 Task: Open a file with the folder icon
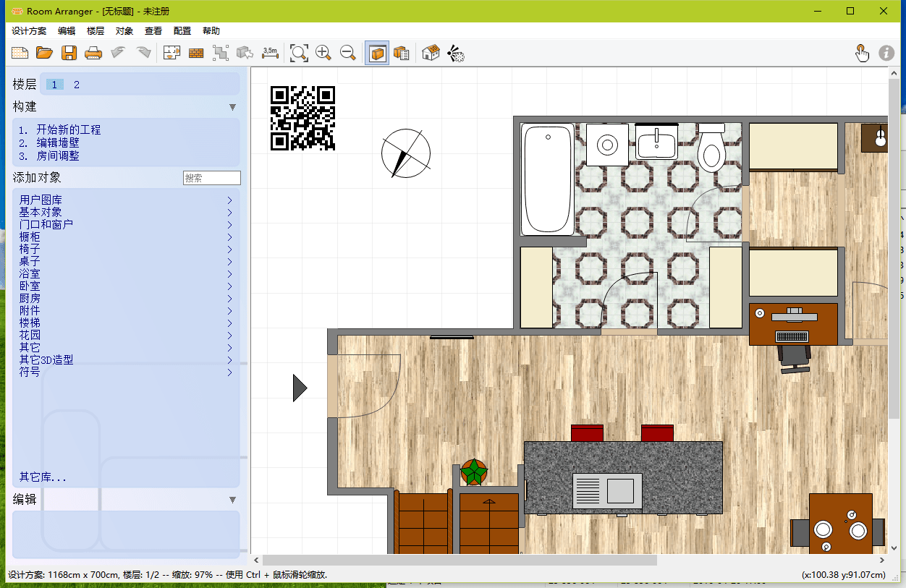[x=44, y=53]
